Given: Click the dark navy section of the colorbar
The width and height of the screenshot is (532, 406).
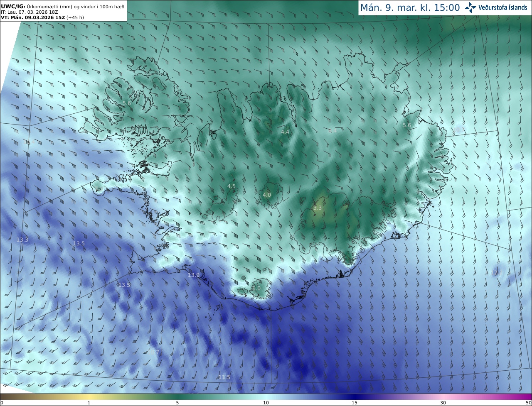Looking at the screenshot, I should 355,396.
